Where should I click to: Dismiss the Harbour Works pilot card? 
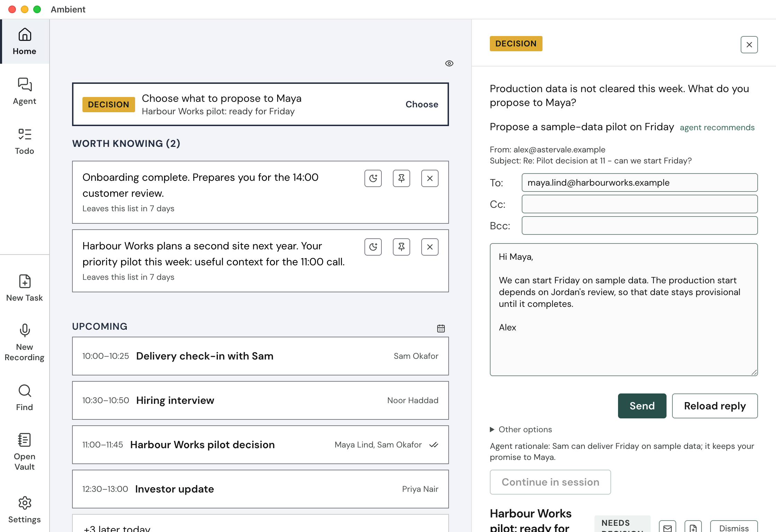coord(734,527)
